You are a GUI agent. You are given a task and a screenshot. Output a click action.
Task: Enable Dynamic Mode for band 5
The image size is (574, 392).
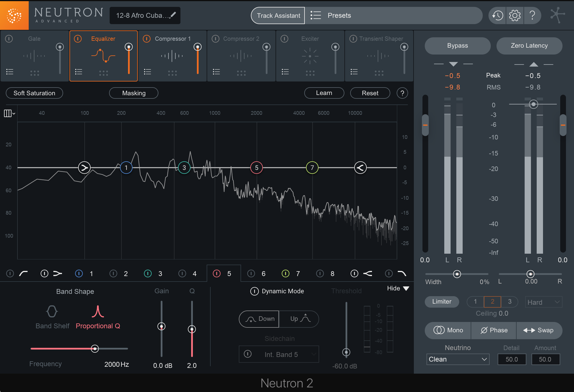pyautogui.click(x=254, y=291)
